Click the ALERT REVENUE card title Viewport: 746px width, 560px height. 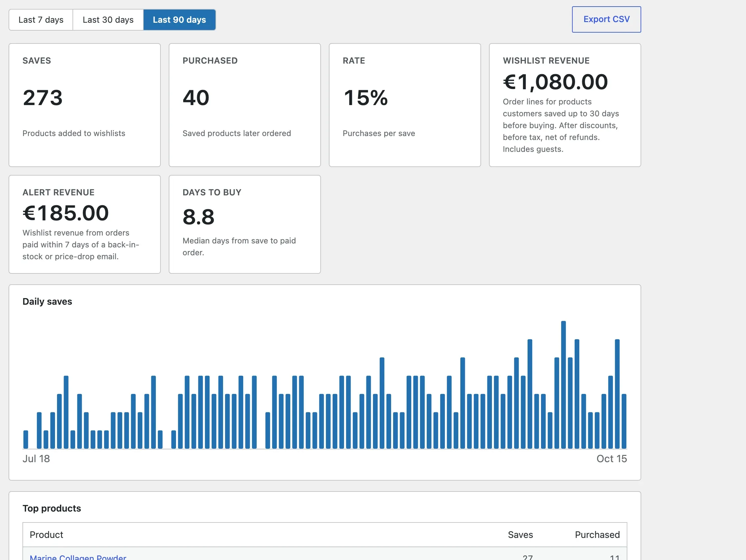pyautogui.click(x=58, y=192)
